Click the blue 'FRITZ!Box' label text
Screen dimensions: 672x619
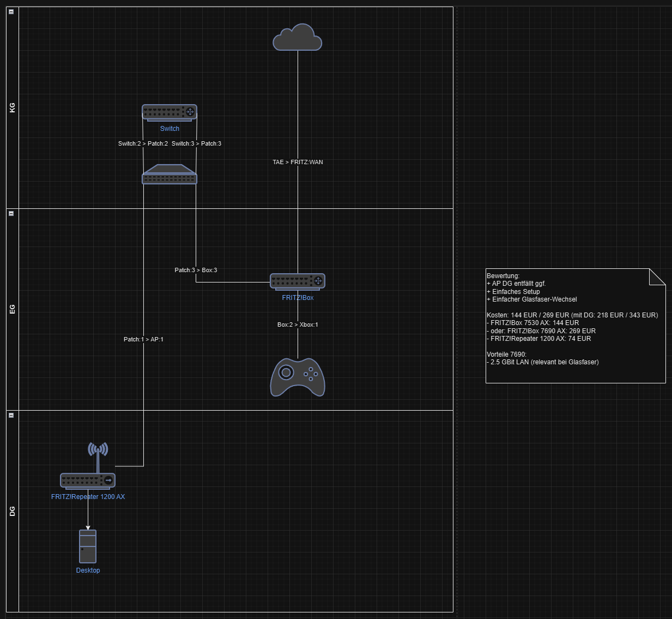(297, 298)
